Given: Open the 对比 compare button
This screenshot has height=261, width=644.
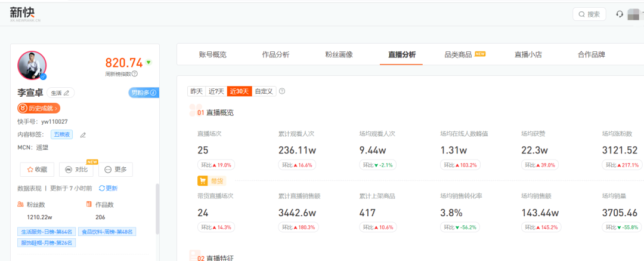Looking at the screenshot, I should tap(76, 169).
